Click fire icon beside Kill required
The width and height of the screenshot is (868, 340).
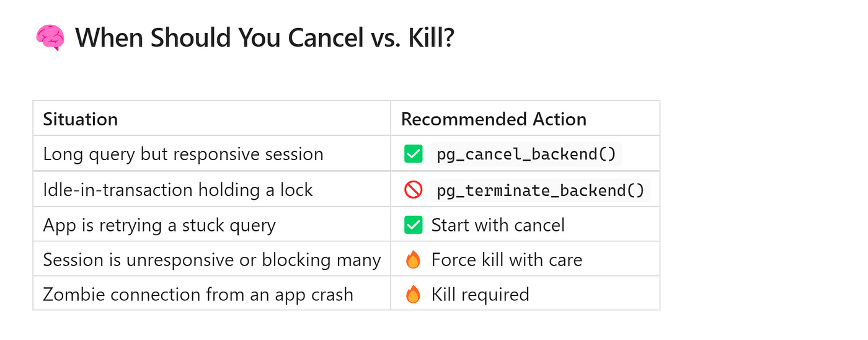[413, 294]
